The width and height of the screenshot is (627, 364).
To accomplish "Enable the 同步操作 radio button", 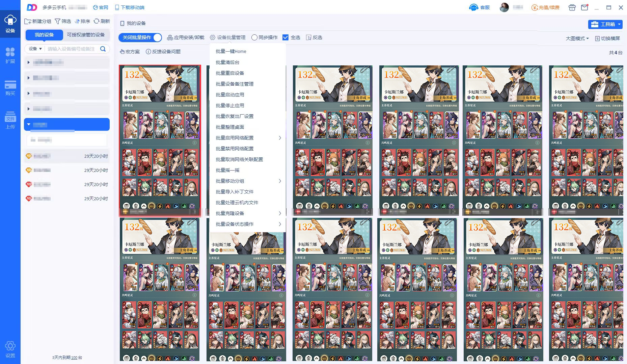I will [x=254, y=37].
